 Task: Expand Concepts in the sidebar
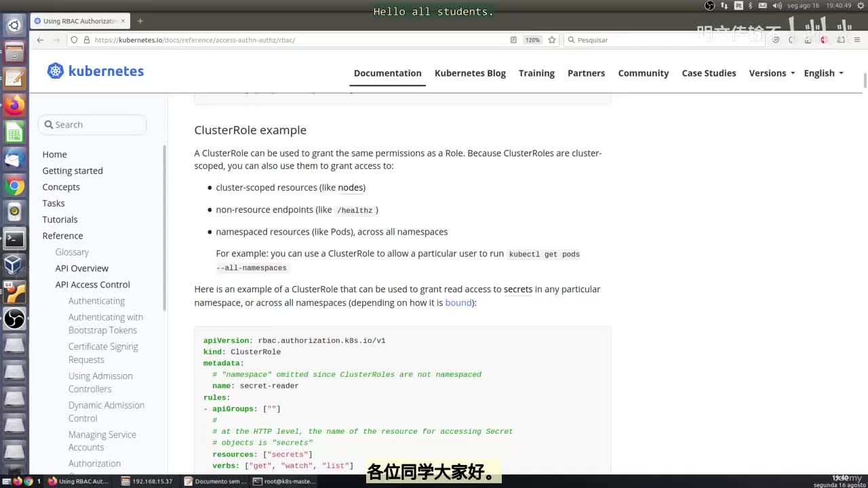(61, 187)
